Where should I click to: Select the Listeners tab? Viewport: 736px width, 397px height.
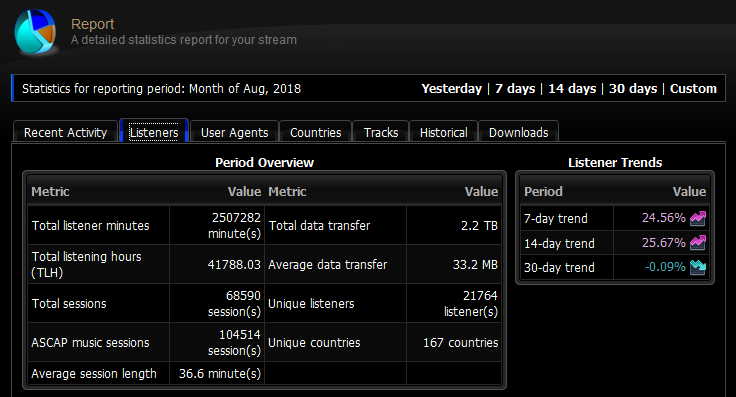point(154,131)
